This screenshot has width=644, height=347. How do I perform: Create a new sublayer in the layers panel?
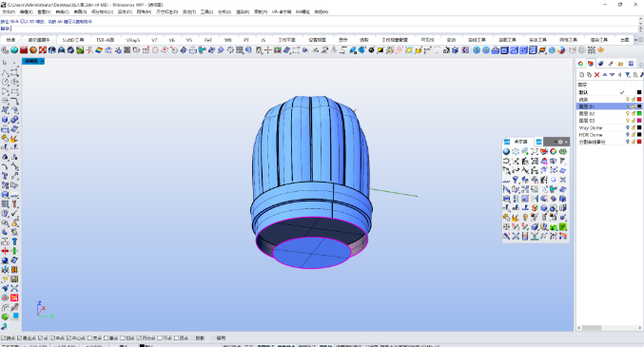[x=589, y=75]
